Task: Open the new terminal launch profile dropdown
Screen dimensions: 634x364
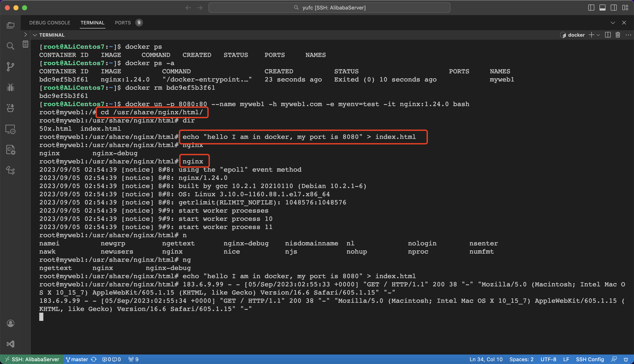Action: point(598,35)
